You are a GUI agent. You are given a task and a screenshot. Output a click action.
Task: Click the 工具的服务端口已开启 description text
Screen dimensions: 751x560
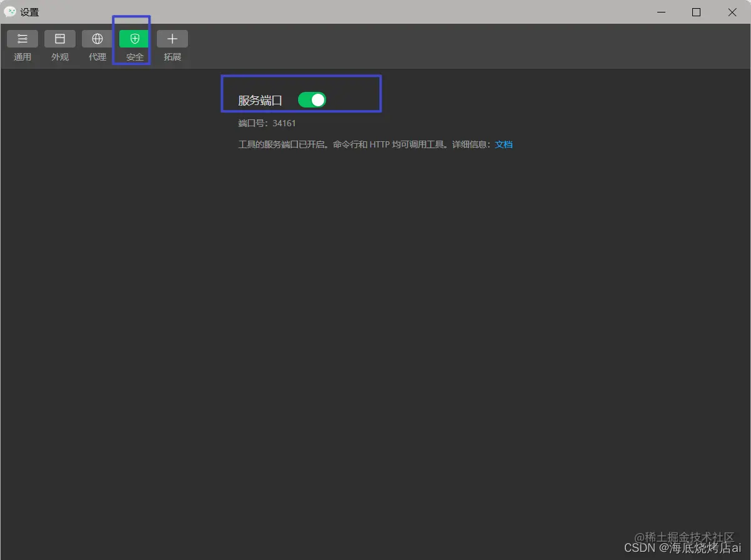pyautogui.click(x=365, y=144)
